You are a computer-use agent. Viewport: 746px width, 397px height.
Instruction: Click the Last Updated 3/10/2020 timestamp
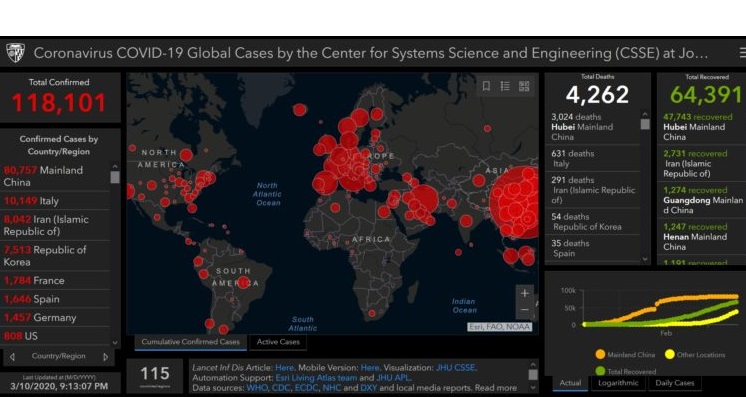(59, 386)
